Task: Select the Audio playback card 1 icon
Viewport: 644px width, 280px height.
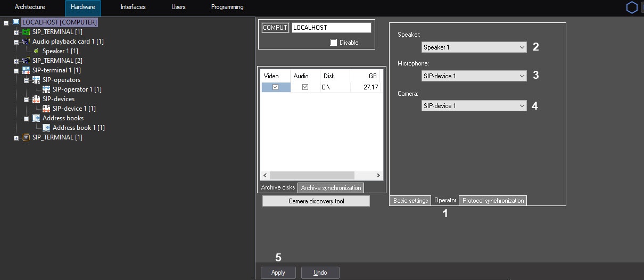Action: click(26, 42)
